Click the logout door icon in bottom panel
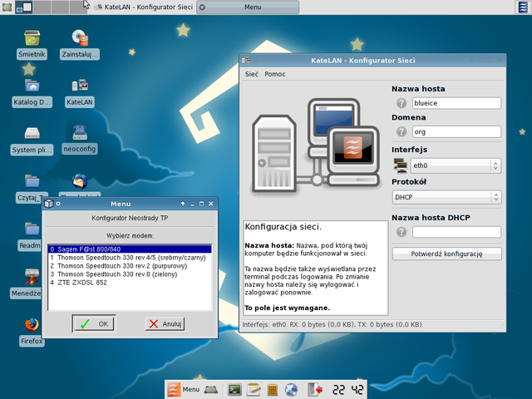532x399 pixels. click(315, 390)
